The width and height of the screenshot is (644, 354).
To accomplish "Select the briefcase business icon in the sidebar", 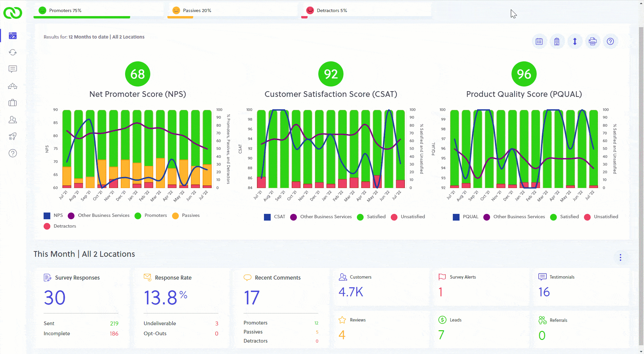I will 12,103.
